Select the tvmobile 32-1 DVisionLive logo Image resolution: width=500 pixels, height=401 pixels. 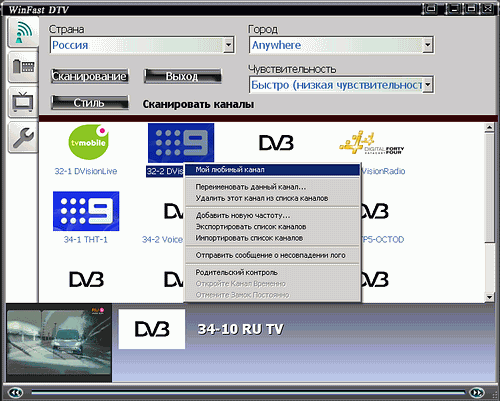click(89, 142)
